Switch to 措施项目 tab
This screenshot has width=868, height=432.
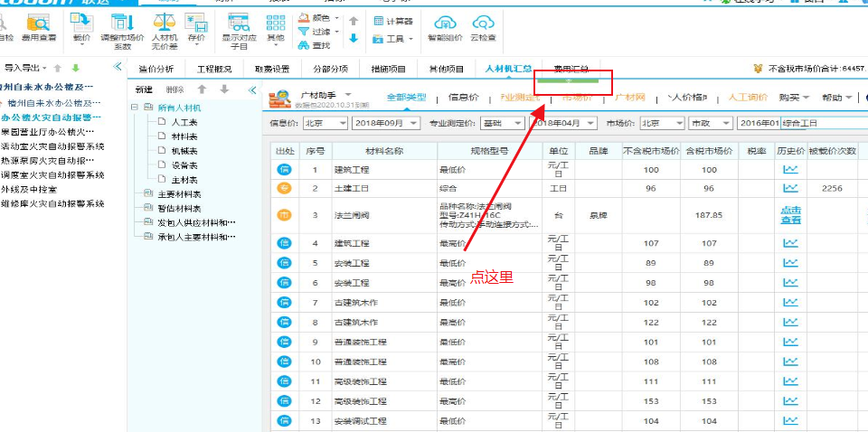389,70
